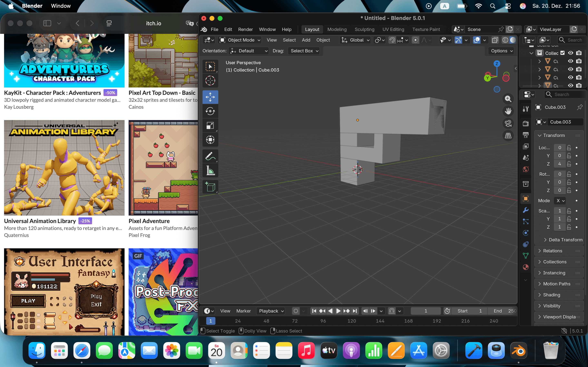This screenshot has height=367, width=588.
Task: Click the Location Z value field
Action: pyautogui.click(x=559, y=164)
